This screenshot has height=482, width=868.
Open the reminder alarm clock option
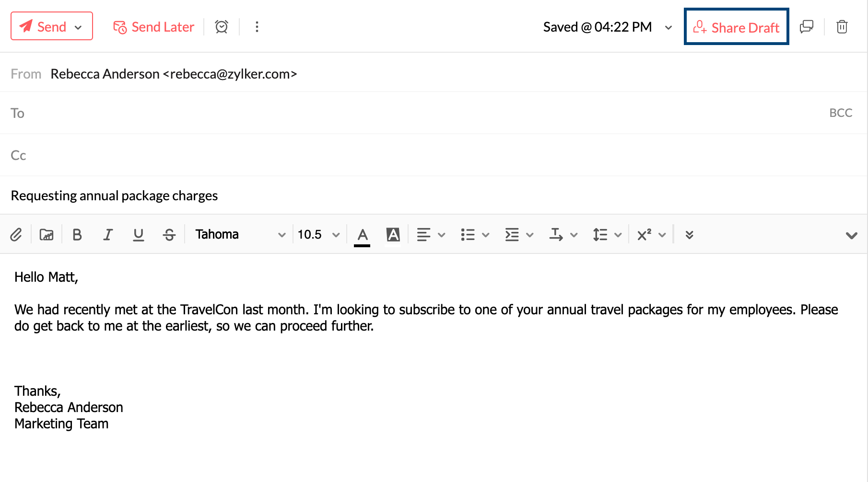(x=221, y=27)
